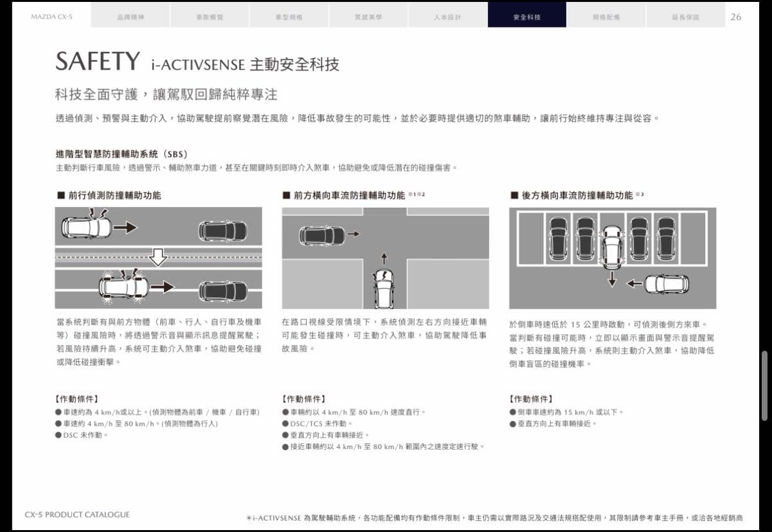Click the middle-column 【作動條件】 heading
The width and height of the screenshot is (772, 532).
(x=303, y=399)
